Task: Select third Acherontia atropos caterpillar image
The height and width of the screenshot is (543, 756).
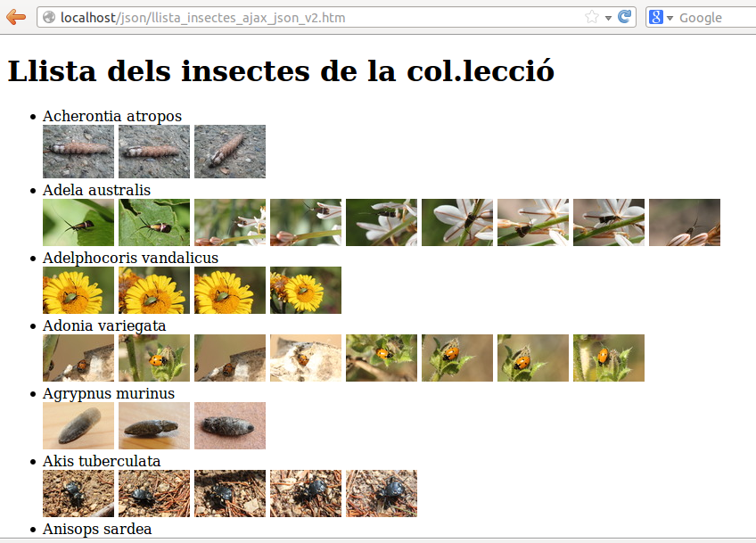Action: 230,152
